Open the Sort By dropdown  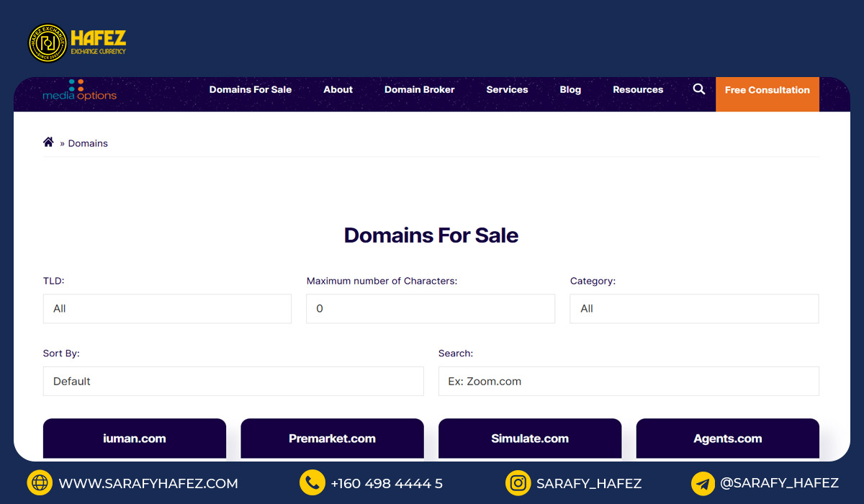pos(233,382)
